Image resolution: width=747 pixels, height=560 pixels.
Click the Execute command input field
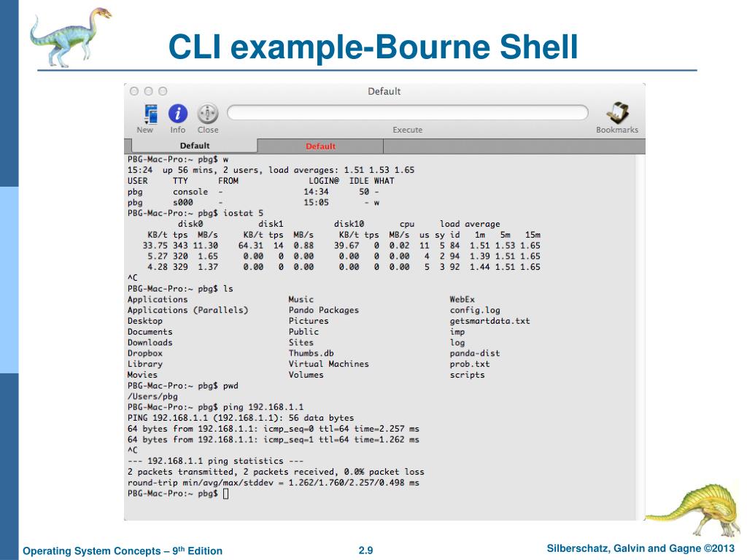click(x=408, y=113)
